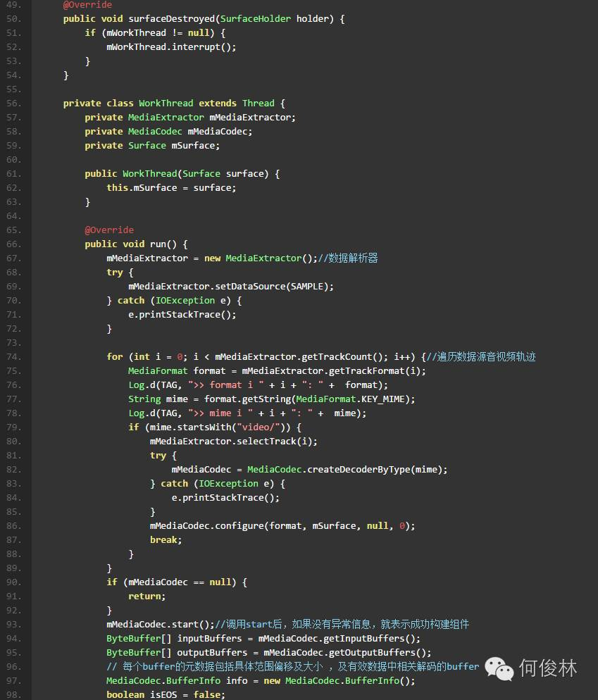
Task: Click string '">> format i "' on line 76
Action: [225, 385]
